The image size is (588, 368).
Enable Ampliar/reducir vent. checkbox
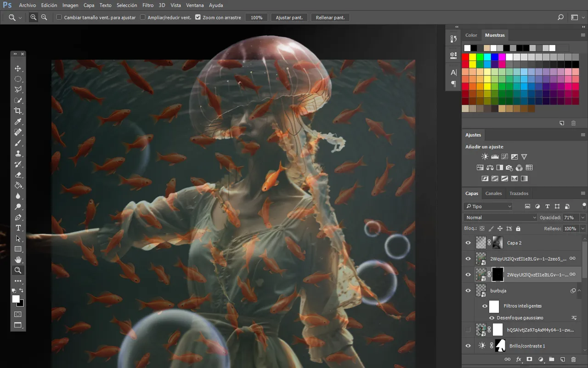coord(142,17)
